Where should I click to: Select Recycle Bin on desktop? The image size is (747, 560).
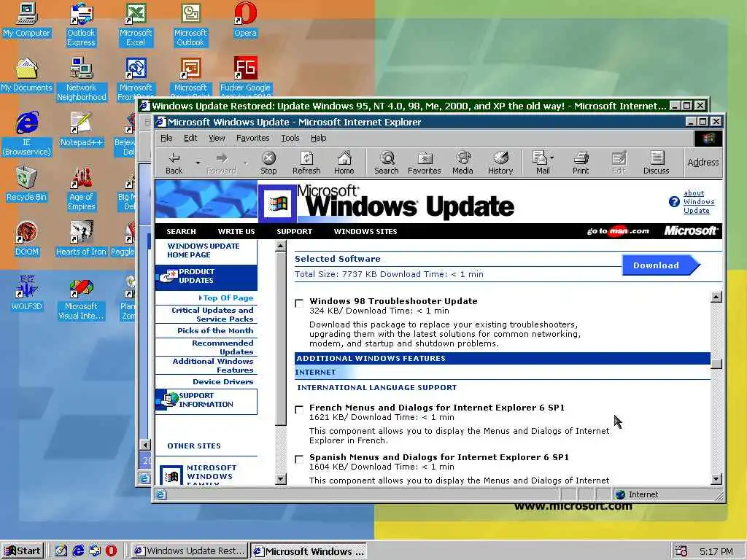27,184
